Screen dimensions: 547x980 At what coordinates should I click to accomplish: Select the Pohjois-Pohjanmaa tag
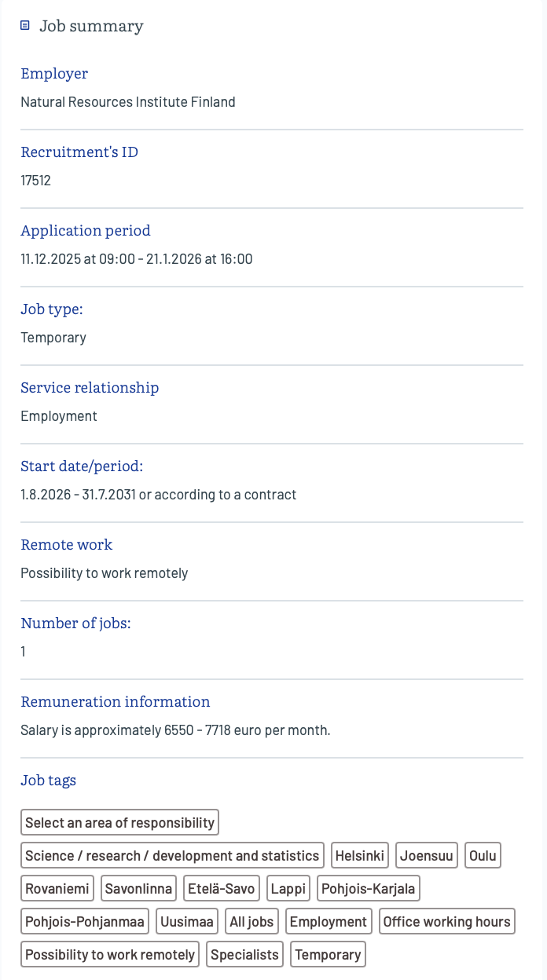tap(85, 922)
